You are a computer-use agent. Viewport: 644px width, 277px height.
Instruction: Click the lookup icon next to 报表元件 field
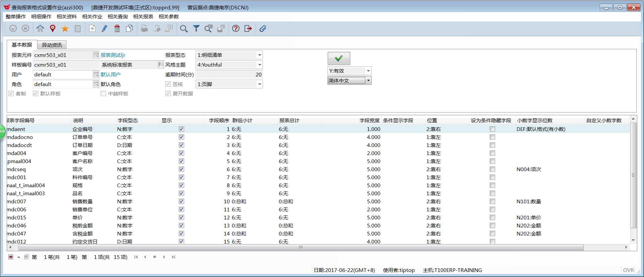click(96, 55)
